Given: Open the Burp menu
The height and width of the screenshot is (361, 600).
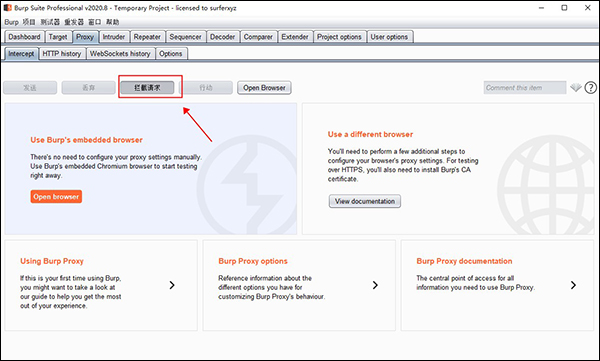Looking at the screenshot, I should pyautogui.click(x=11, y=22).
